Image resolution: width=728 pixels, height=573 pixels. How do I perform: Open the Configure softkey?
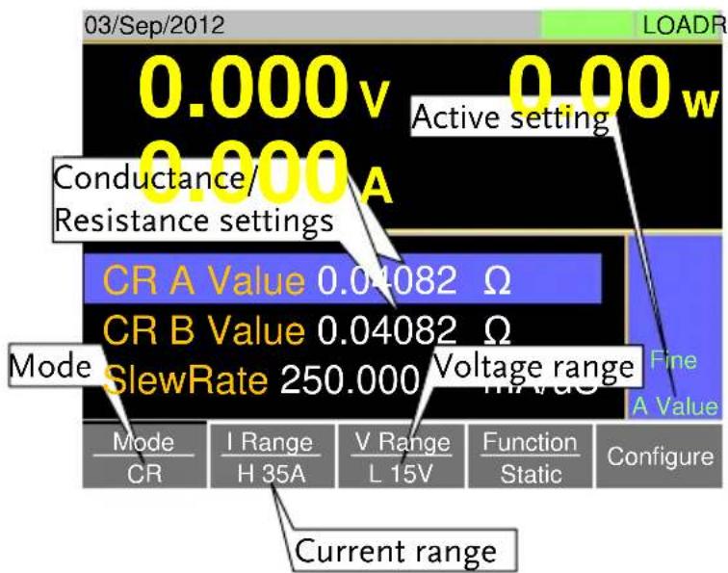click(x=660, y=456)
